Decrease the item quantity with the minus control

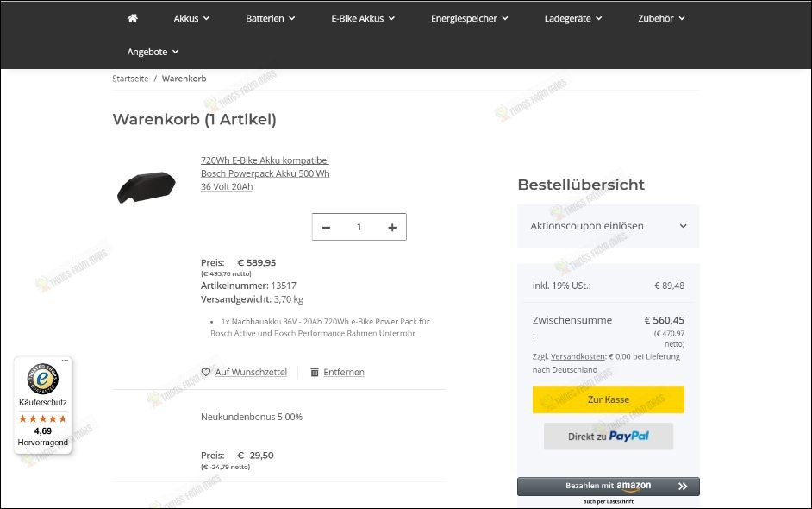tap(326, 227)
